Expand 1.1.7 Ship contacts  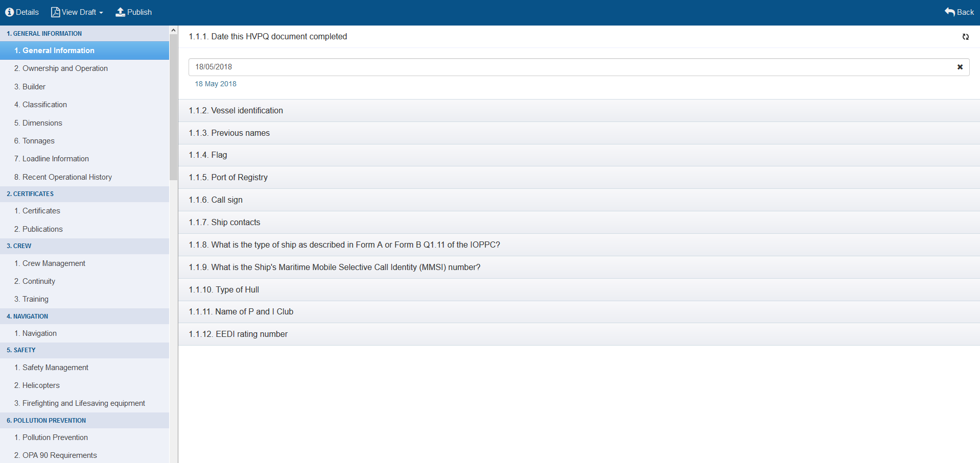[579, 223]
